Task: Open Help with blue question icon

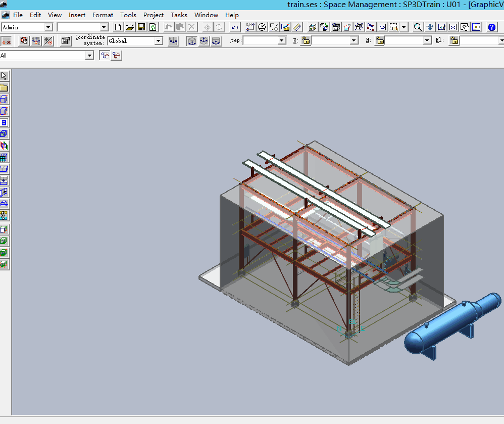Action: pos(491,27)
